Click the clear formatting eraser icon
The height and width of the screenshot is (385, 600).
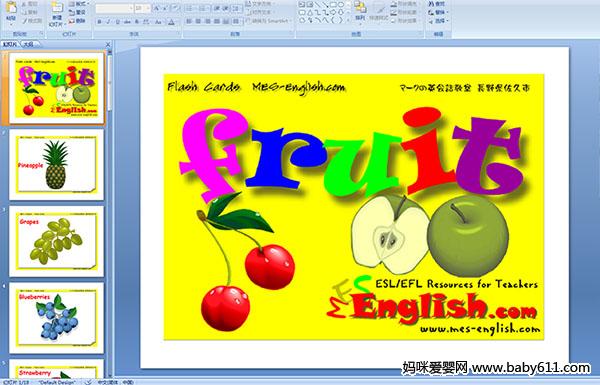coord(175,8)
